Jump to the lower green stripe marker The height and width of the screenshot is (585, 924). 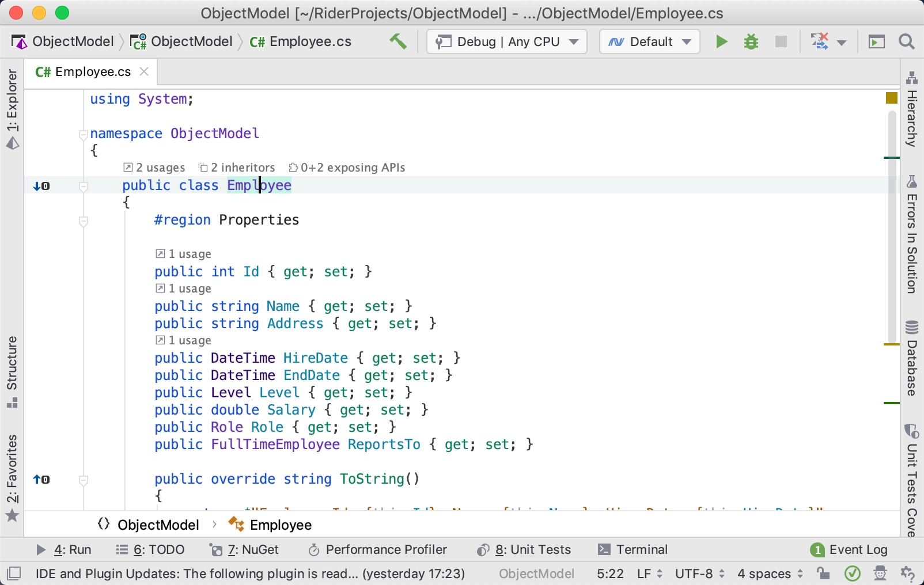(892, 403)
